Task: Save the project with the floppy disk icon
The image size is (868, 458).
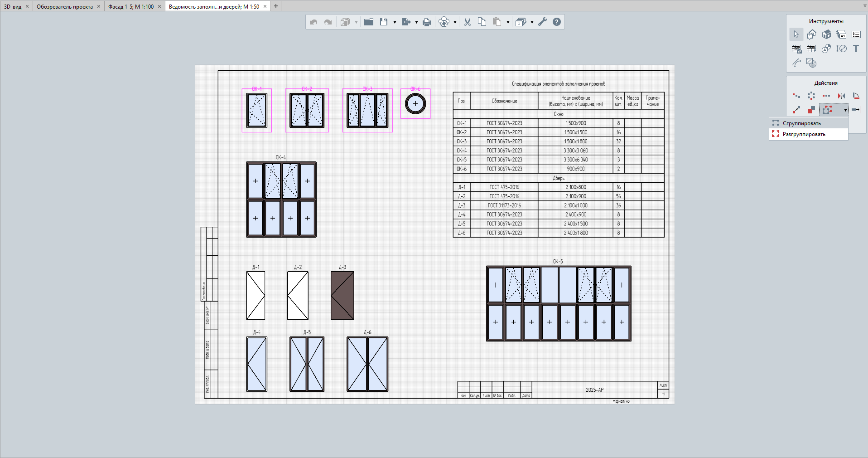Action: [384, 22]
